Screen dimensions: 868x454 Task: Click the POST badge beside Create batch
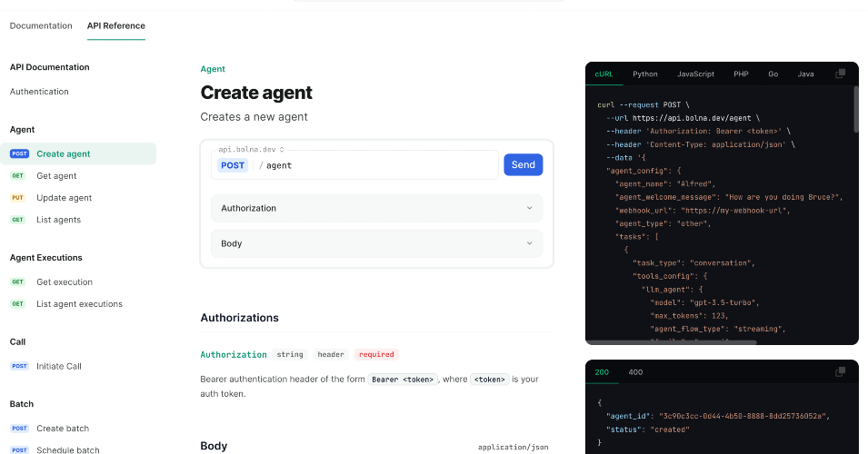click(x=19, y=429)
